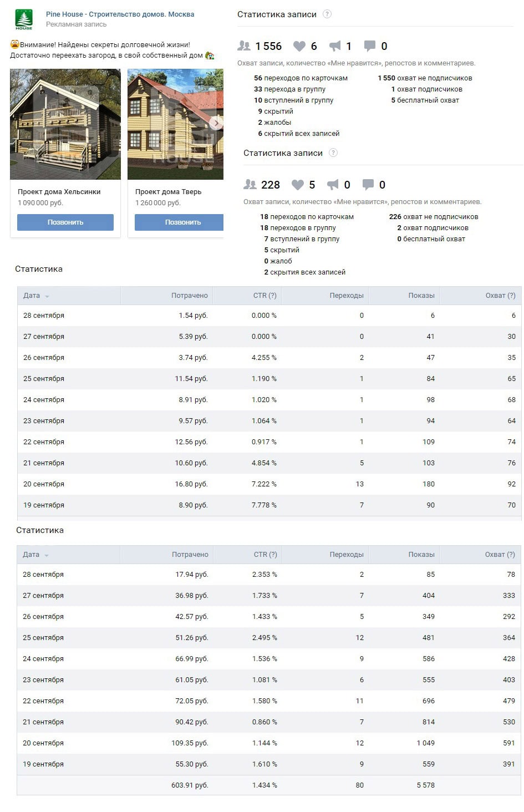The height and width of the screenshot is (812, 524).
Task: Click the Pine House logo avatar
Action: (23, 19)
